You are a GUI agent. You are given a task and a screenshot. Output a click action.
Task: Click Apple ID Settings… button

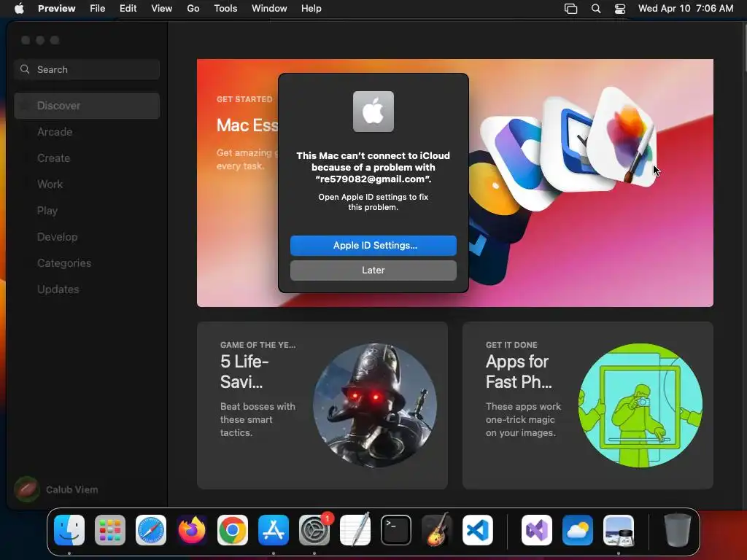[373, 245]
